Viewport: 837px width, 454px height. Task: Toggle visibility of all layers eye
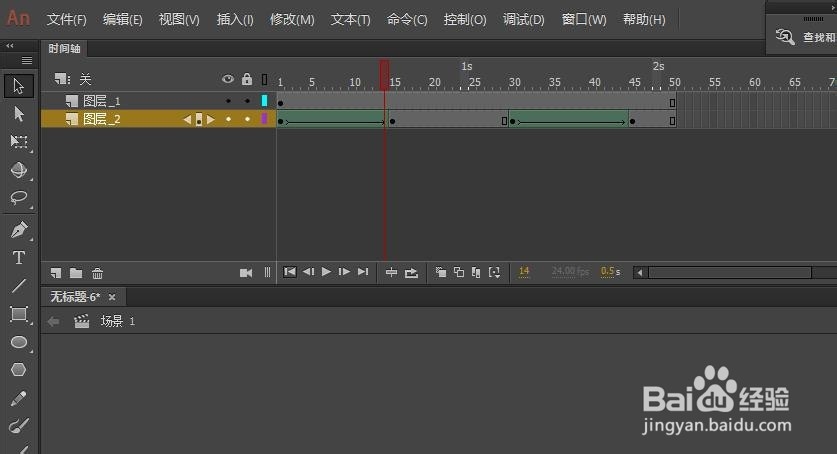228,79
